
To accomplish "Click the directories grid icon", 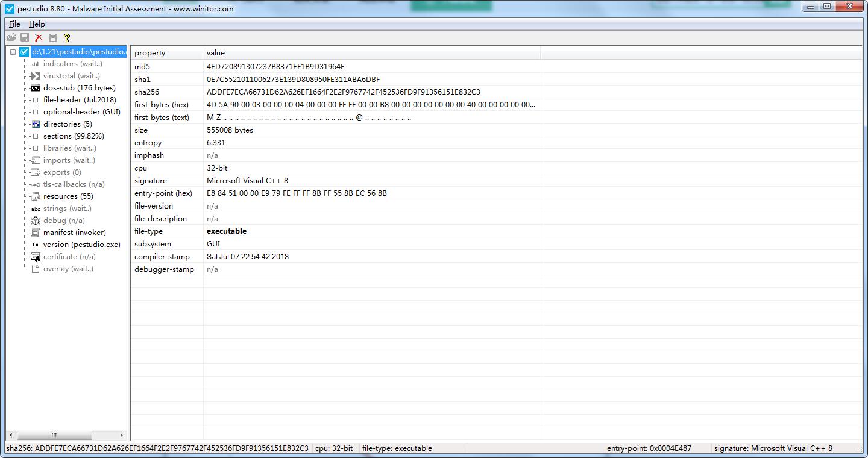I will 36,124.
